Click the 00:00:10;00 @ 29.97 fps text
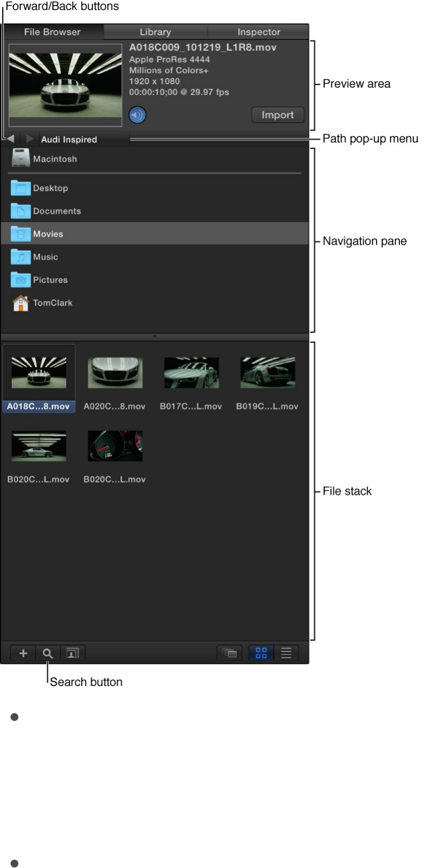This screenshot has height=868, width=425. coord(179,92)
